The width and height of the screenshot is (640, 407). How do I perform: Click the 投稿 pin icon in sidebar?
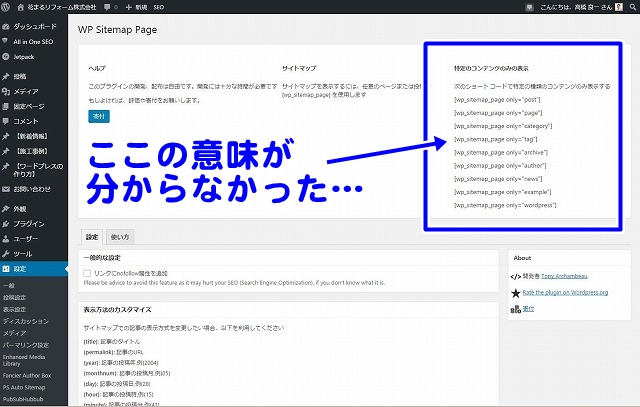[7, 76]
